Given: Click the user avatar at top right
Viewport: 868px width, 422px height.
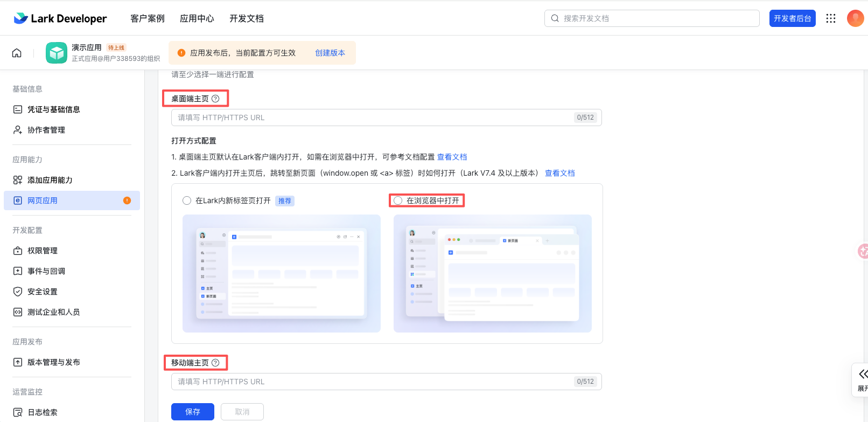Looking at the screenshot, I should (855, 18).
